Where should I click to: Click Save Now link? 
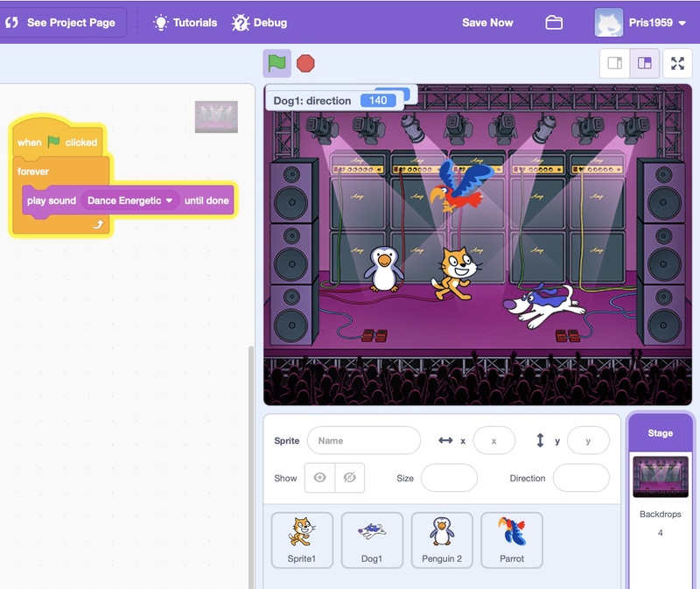coord(487,23)
